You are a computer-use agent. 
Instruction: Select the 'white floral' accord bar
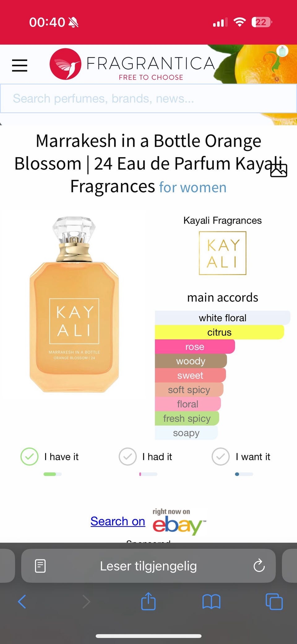222,318
